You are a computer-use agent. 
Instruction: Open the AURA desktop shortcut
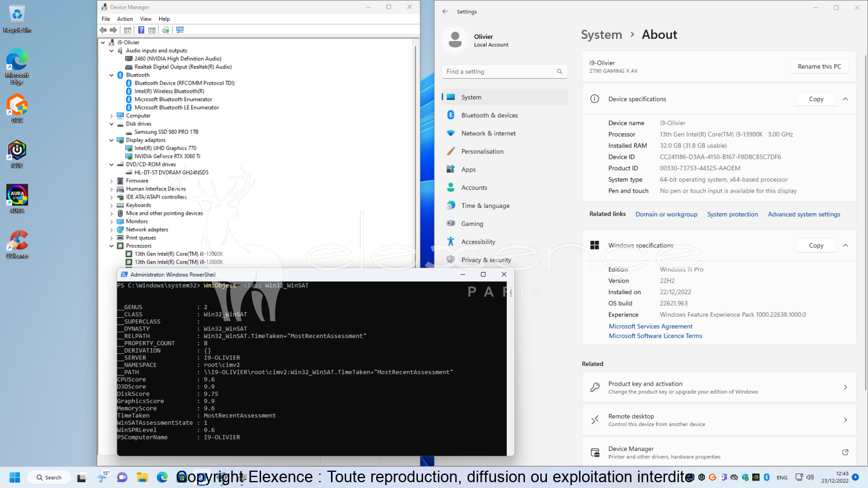pos(17,199)
